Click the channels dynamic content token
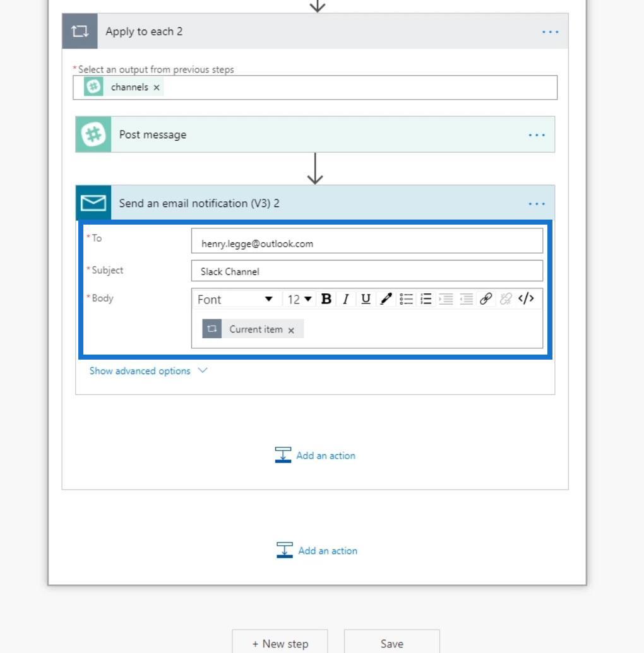The height and width of the screenshot is (653, 644). 123,87
